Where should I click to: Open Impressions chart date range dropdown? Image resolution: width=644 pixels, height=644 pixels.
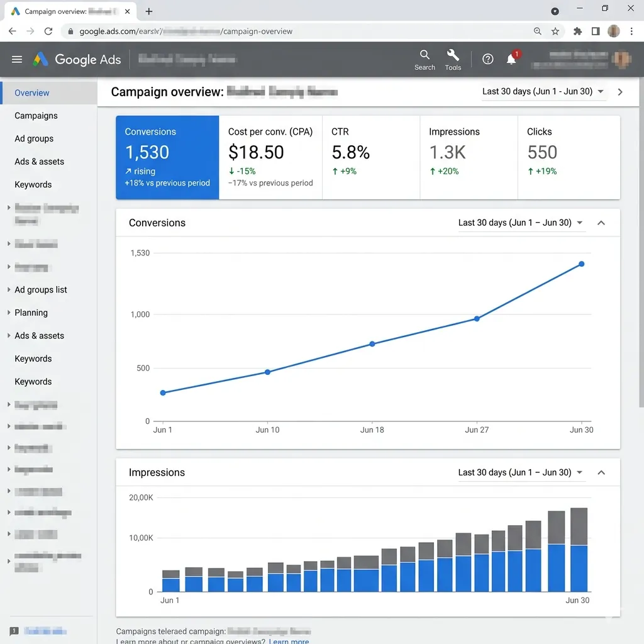coord(521,472)
